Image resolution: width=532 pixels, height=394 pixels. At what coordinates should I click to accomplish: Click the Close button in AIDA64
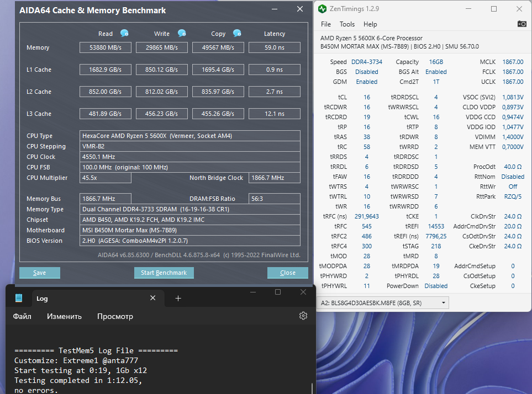[x=288, y=273]
